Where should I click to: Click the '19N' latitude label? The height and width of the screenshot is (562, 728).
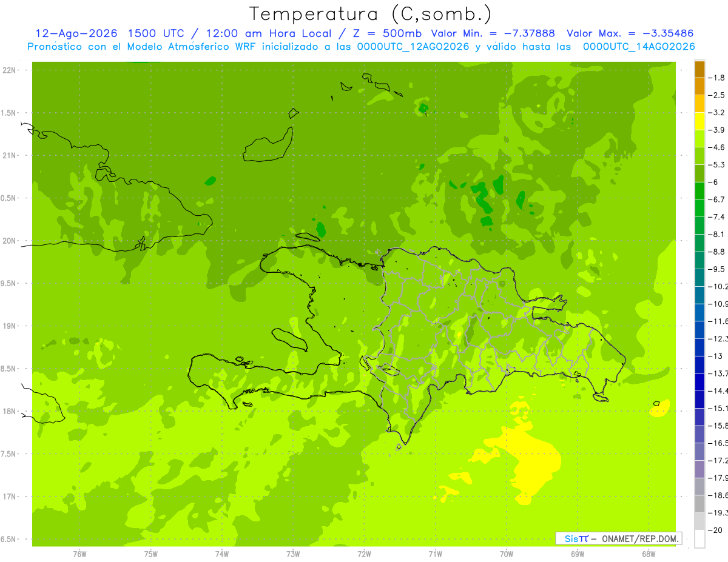(x=8, y=326)
